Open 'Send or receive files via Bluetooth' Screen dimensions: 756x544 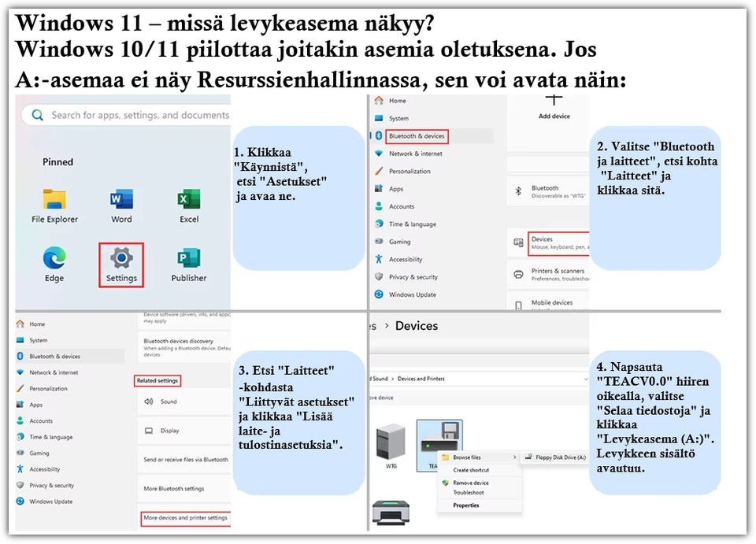pyautogui.click(x=184, y=459)
